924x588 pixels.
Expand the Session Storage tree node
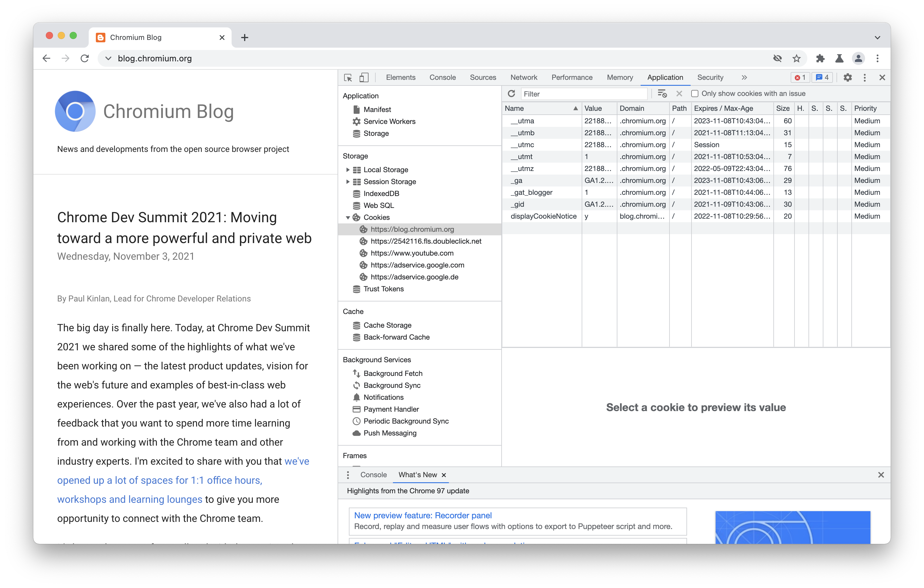[348, 182]
